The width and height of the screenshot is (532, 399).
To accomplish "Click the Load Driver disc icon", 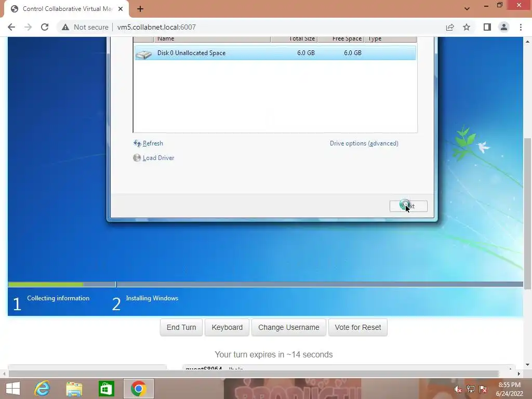I will 137,158.
